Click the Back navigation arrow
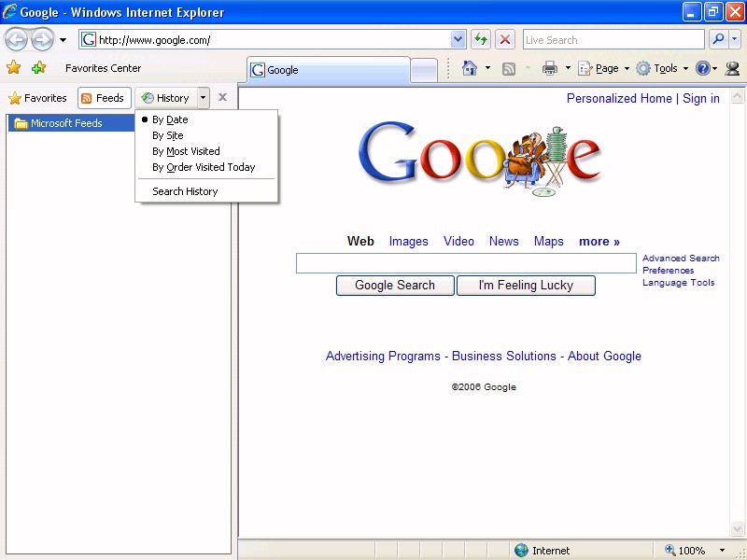 [16, 39]
